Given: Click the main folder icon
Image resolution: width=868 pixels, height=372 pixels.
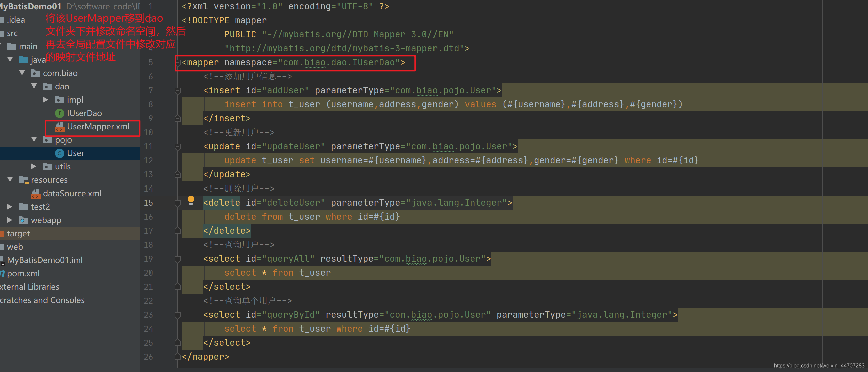Looking at the screenshot, I should (12, 47).
